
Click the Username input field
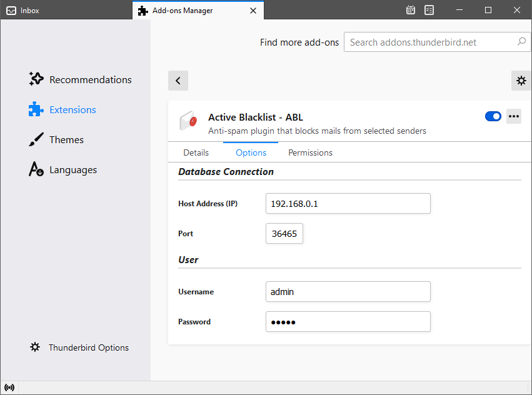[x=348, y=291]
